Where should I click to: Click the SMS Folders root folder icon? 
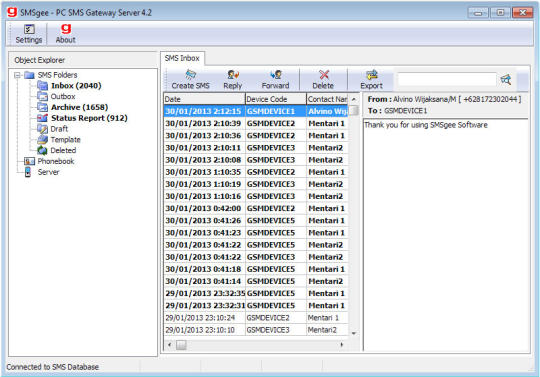point(29,75)
